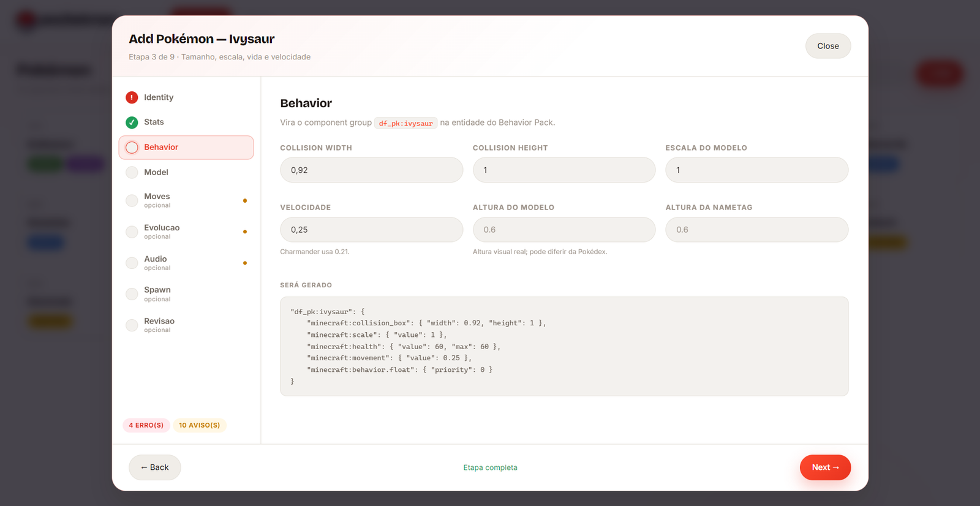Go to the Model step

coord(186,172)
